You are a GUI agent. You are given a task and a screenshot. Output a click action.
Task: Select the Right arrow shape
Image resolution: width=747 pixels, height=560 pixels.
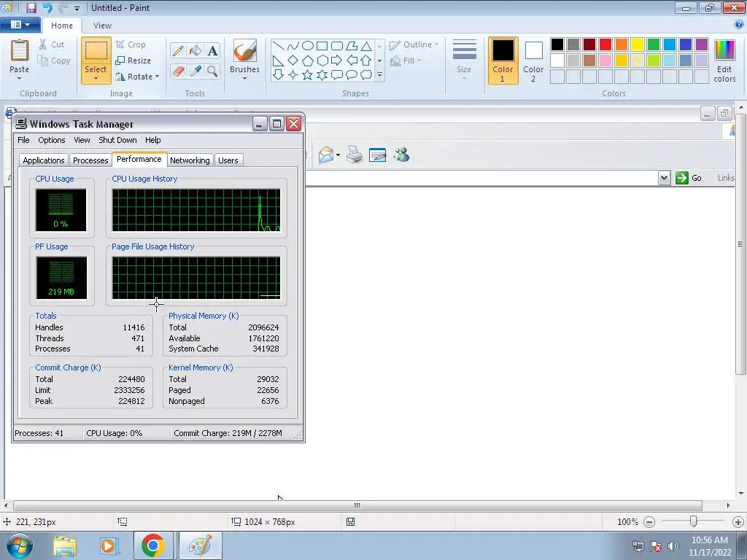[x=336, y=61]
